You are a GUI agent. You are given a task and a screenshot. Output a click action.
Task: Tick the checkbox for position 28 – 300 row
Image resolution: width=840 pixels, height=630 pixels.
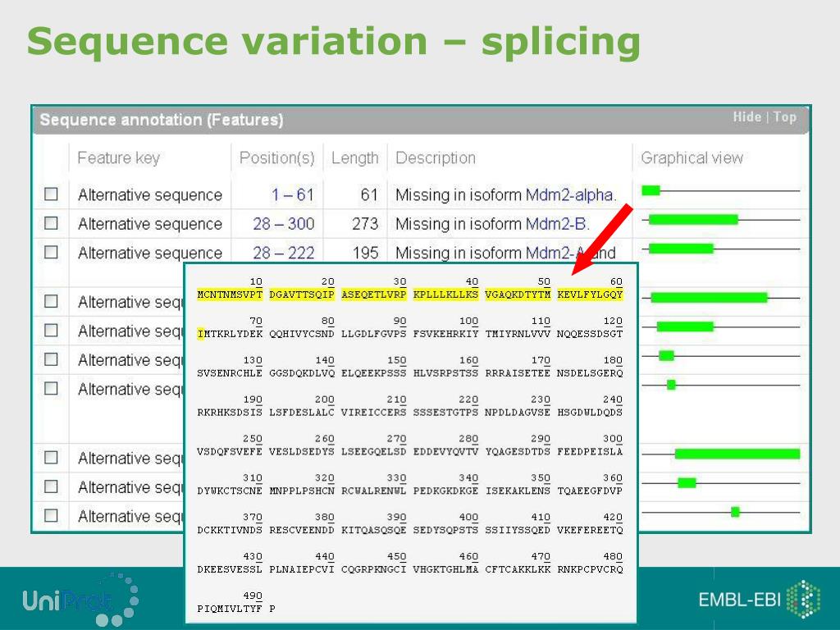tap(51, 223)
